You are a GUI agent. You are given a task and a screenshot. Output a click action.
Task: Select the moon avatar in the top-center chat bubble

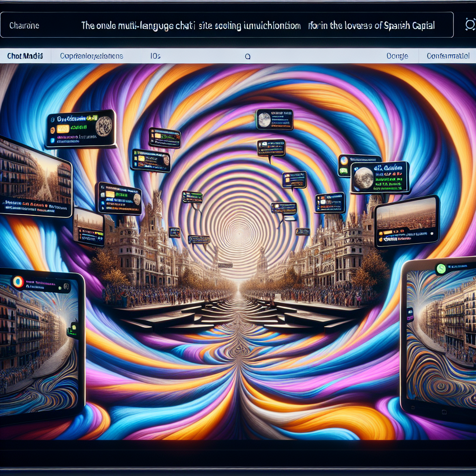[x=264, y=119]
